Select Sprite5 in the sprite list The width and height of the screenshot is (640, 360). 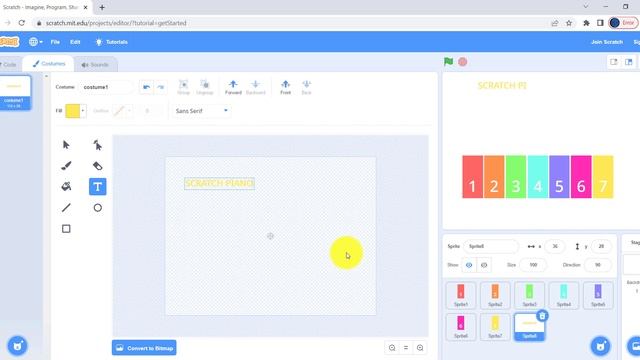point(598,295)
